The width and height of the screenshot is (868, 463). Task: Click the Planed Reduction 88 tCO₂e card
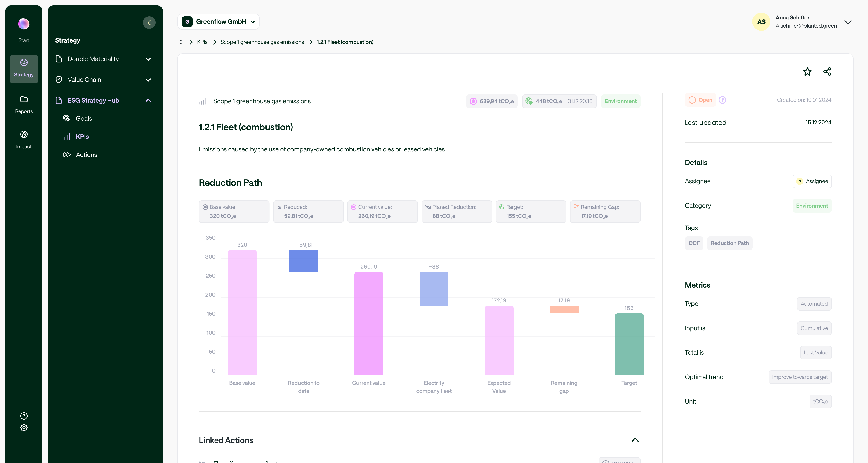(x=457, y=212)
